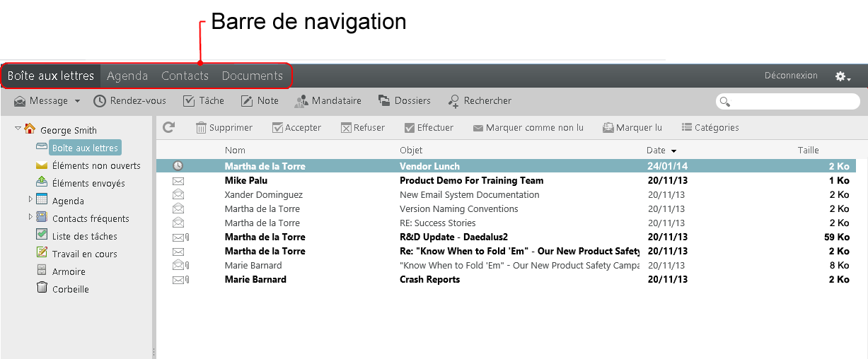The width and height of the screenshot is (868, 359).
Task: Refresh the message list
Action: 168,127
